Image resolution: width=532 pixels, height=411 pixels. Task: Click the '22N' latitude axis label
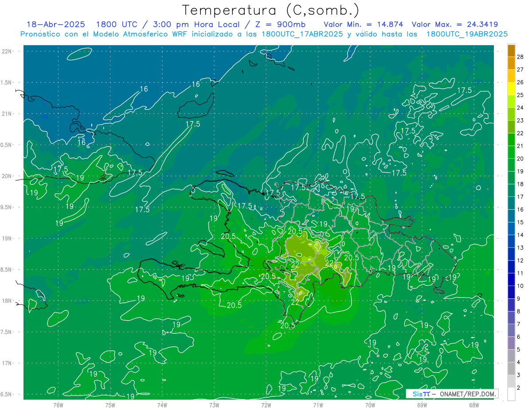click(x=7, y=51)
